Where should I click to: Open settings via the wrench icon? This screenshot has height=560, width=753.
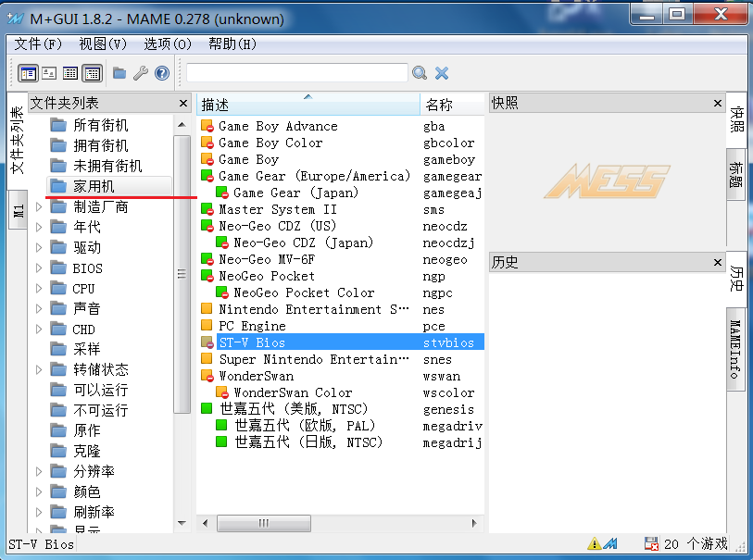(x=140, y=73)
